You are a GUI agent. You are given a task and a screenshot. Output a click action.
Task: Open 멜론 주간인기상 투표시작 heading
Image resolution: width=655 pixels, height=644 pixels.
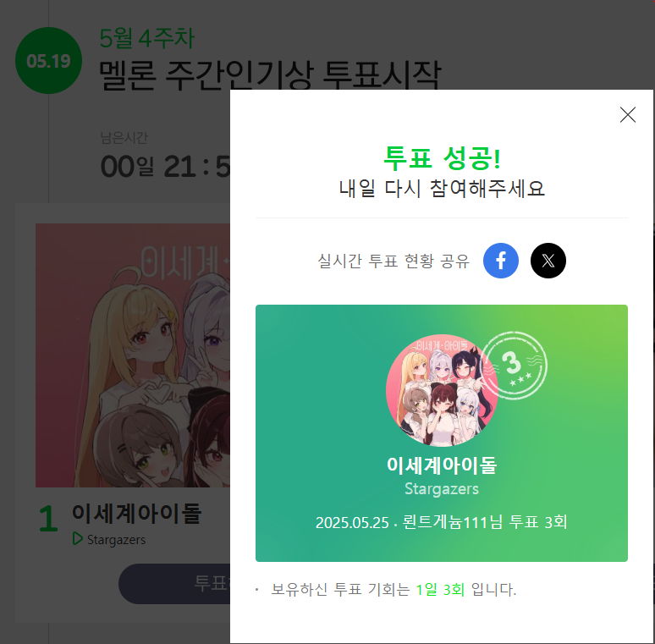click(x=270, y=75)
